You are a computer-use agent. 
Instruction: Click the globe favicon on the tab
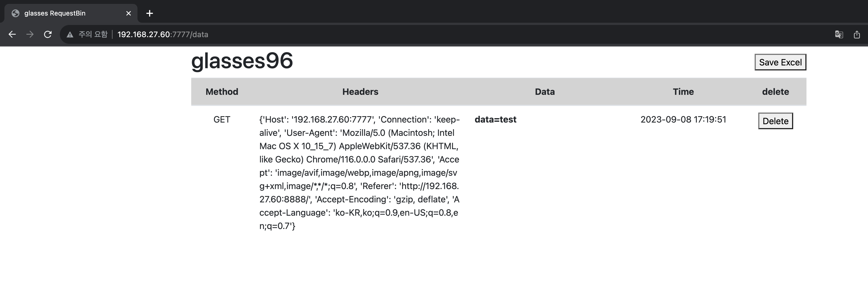tap(16, 13)
